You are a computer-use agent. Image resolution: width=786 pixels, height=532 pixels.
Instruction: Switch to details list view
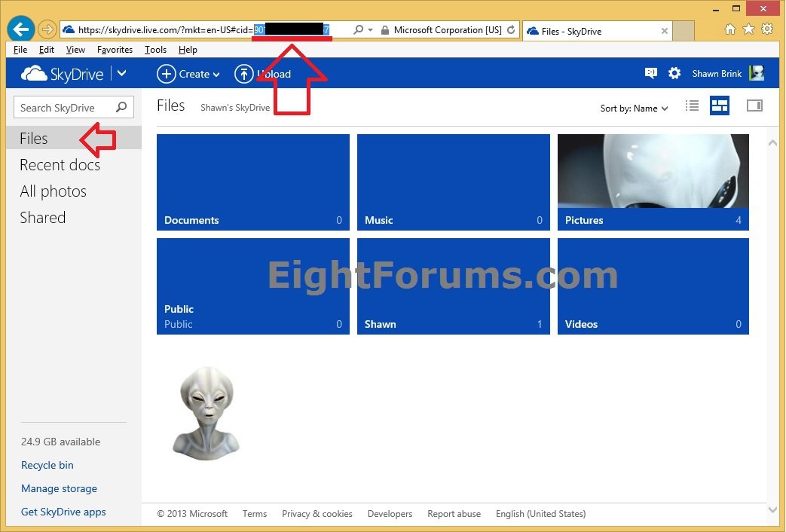coord(692,106)
